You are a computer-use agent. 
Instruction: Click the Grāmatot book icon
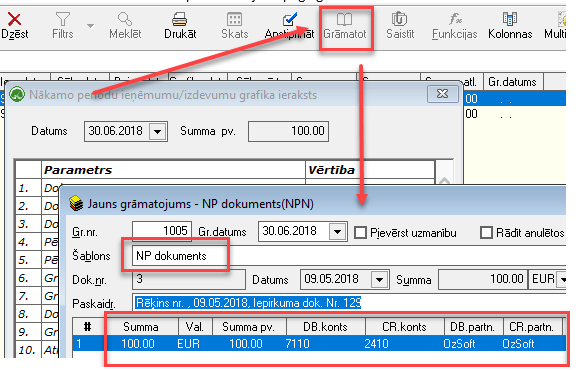344,19
